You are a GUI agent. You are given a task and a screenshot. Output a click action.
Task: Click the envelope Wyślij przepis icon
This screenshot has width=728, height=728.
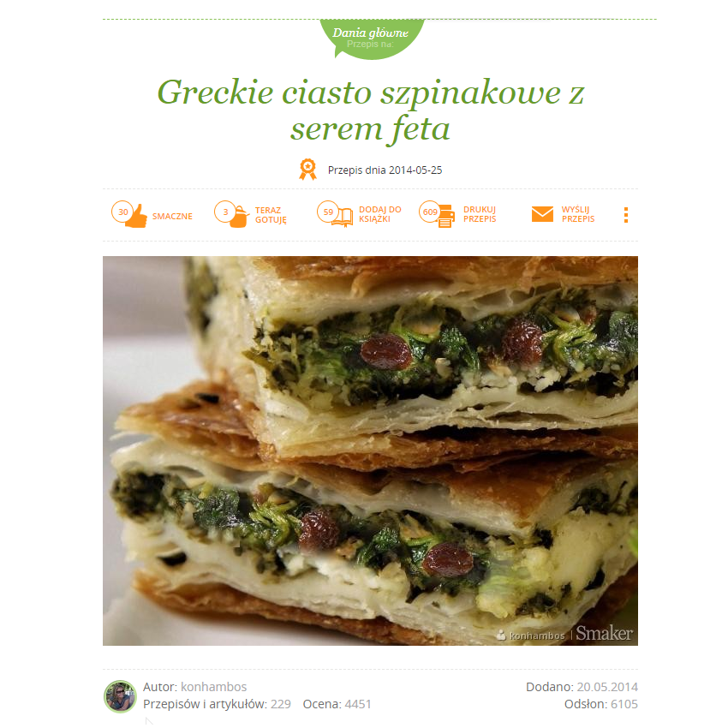542,214
